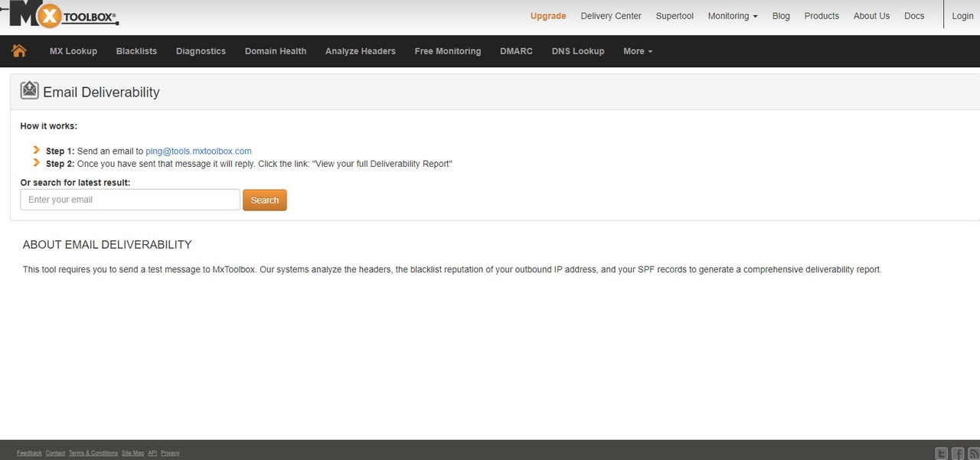980x460 pixels.
Task: Open the Docs page
Action: [x=914, y=16]
